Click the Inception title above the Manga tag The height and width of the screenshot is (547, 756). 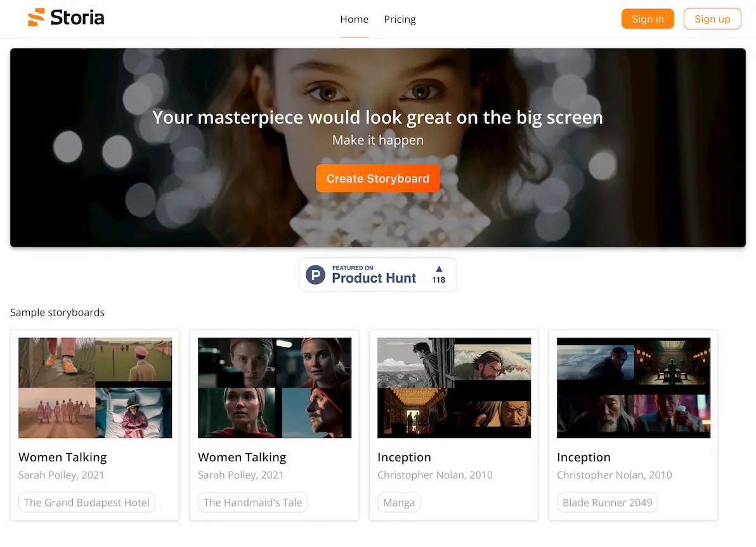pos(404,457)
